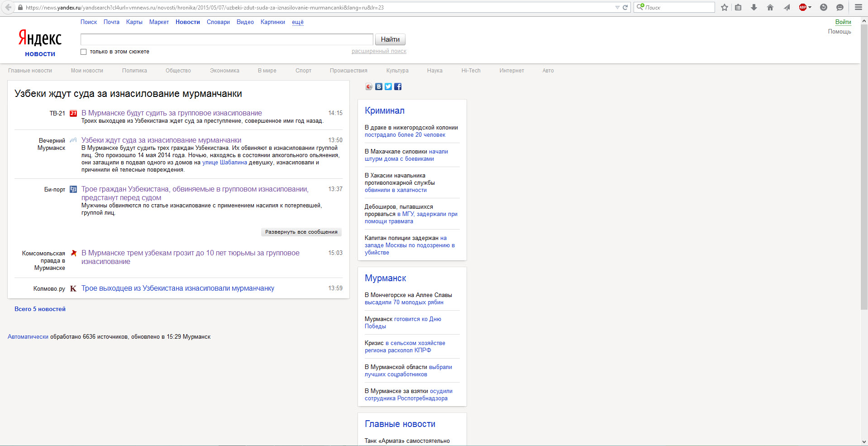This screenshot has height=446, width=868.
Task: Click the circular history arrow toolbar icon
Action: [824, 7]
